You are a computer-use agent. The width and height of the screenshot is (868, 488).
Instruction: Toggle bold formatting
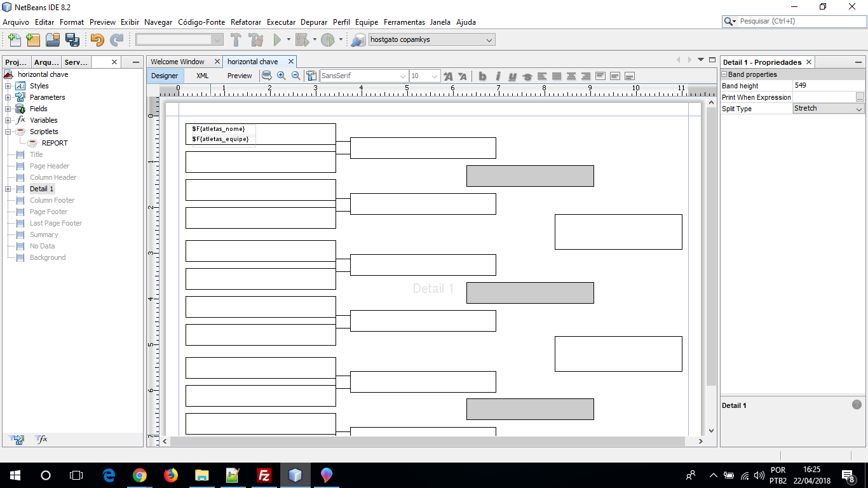point(483,76)
